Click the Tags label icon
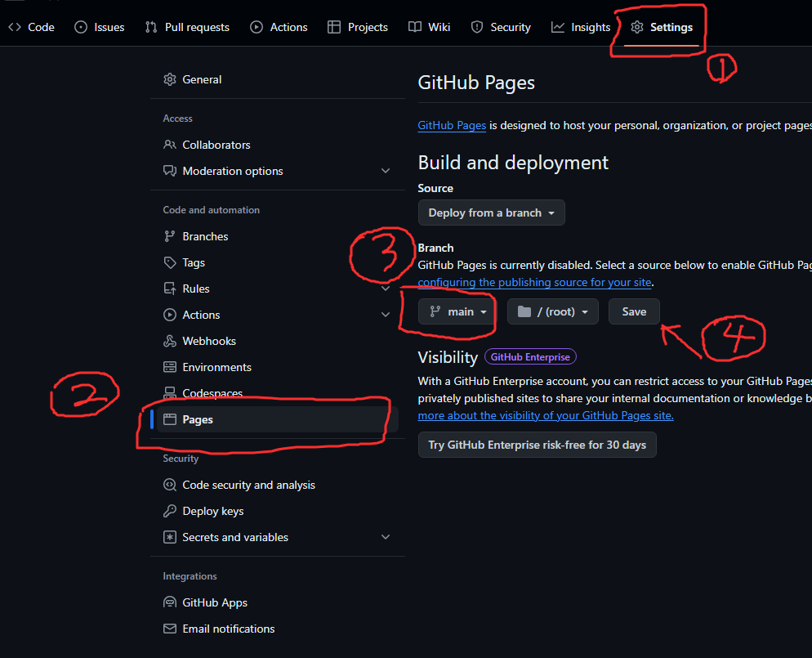This screenshot has width=812, height=658. click(170, 262)
